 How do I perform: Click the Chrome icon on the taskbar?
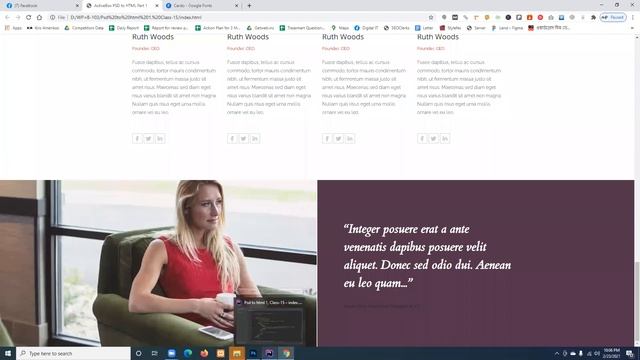coord(286,353)
